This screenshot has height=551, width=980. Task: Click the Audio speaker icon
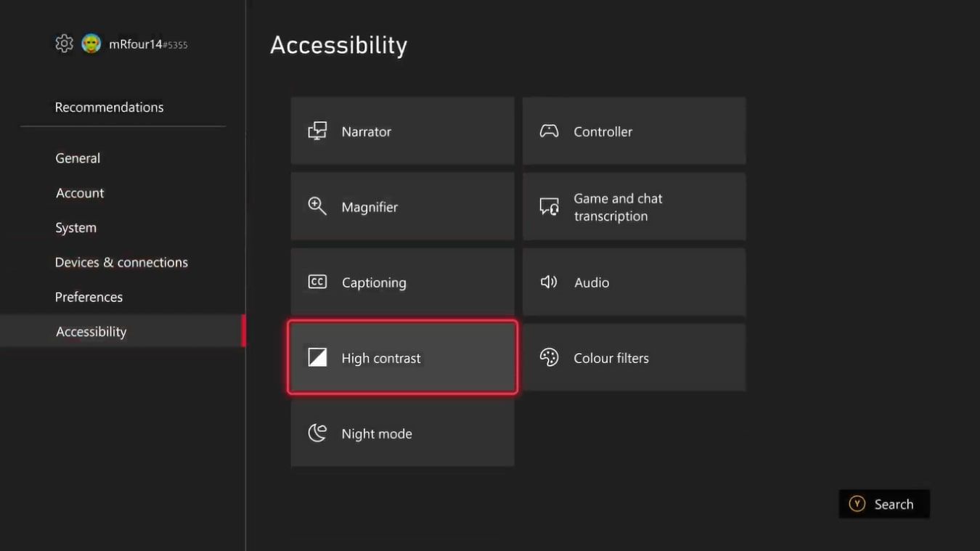pos(549,282)
